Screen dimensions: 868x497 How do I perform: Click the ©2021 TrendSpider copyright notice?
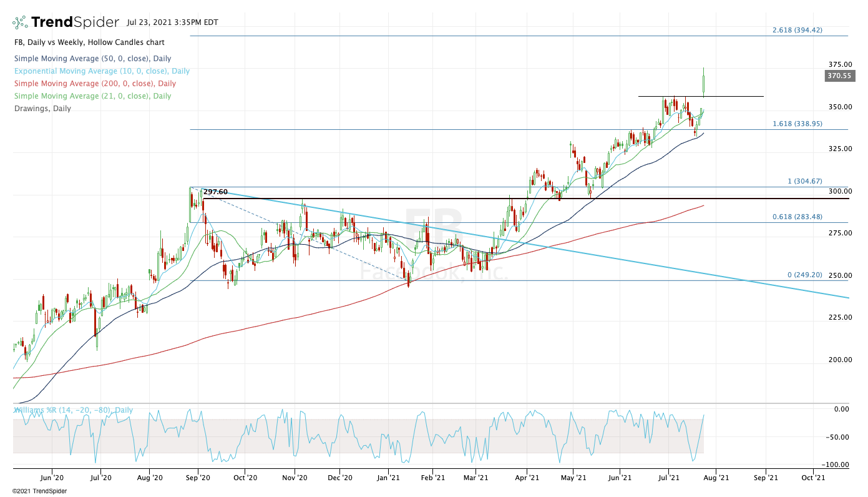(39, 491)
